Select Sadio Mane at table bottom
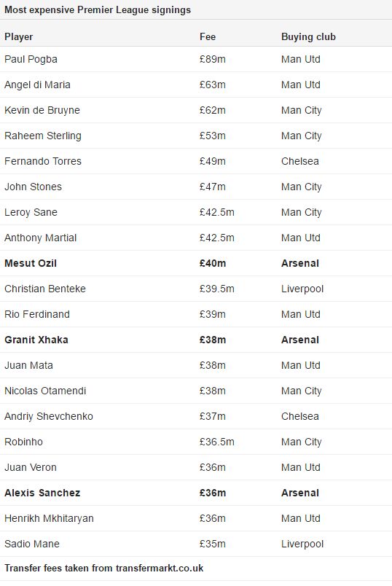This screenshot has height=586, width=392. pyautogui.click(x=32, y=544)
